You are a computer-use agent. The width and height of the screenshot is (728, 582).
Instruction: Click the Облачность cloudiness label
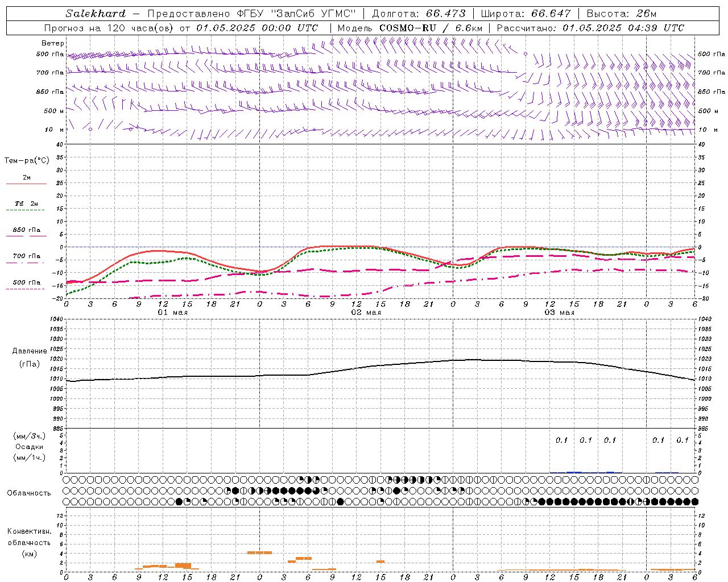[29, 493]
